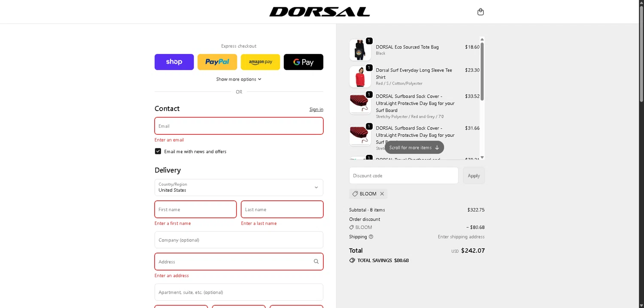Click the 'Enter an email' error message
This screenshot has width=644, height=308.
pos(169,140)
